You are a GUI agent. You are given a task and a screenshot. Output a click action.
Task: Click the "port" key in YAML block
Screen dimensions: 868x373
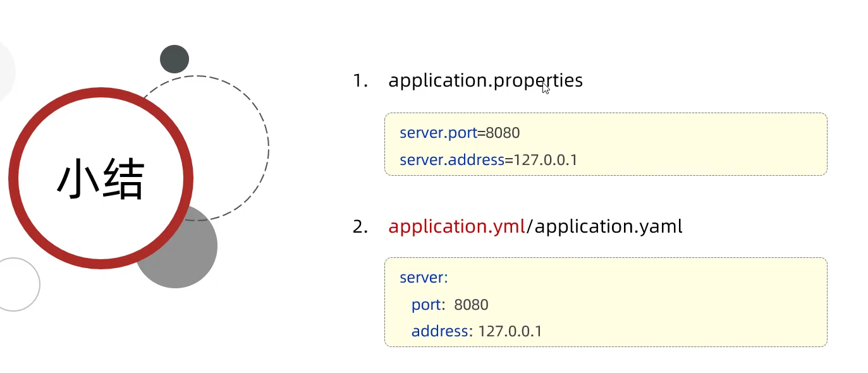pos(426,305)
